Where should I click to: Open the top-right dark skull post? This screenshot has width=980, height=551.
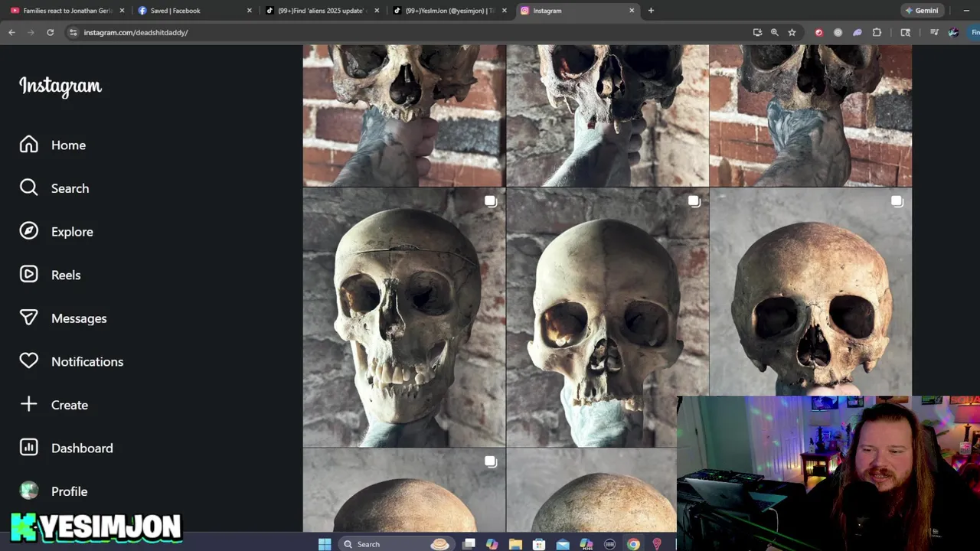coord(811,115)
